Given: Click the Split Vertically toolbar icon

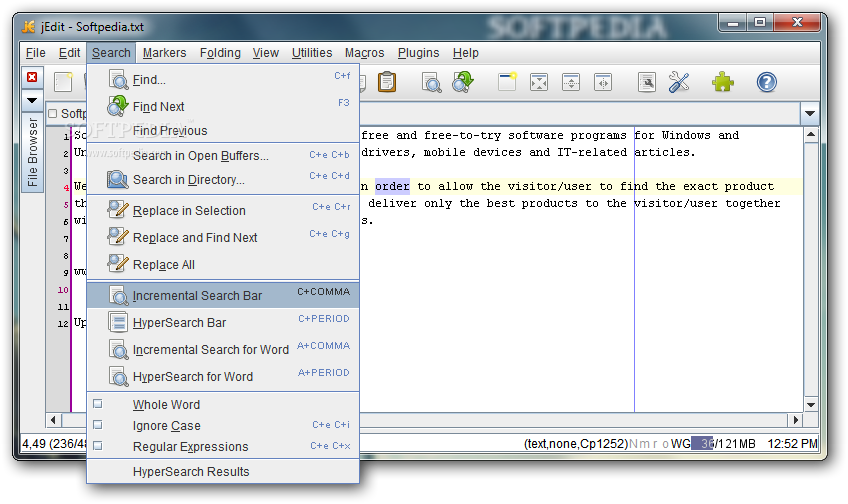Looking at the screenshot, I should pos(602,82).
